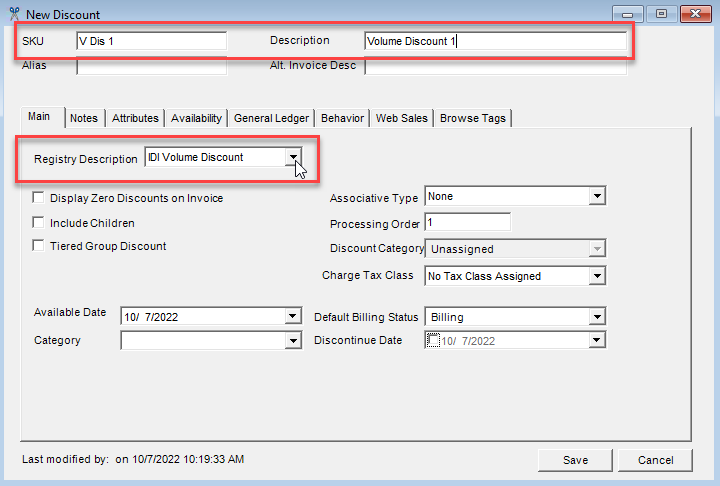This screenshot has width=720, height=486.
Task: Expand the Charge Tax Class dropdown
Action: point(597,276)
